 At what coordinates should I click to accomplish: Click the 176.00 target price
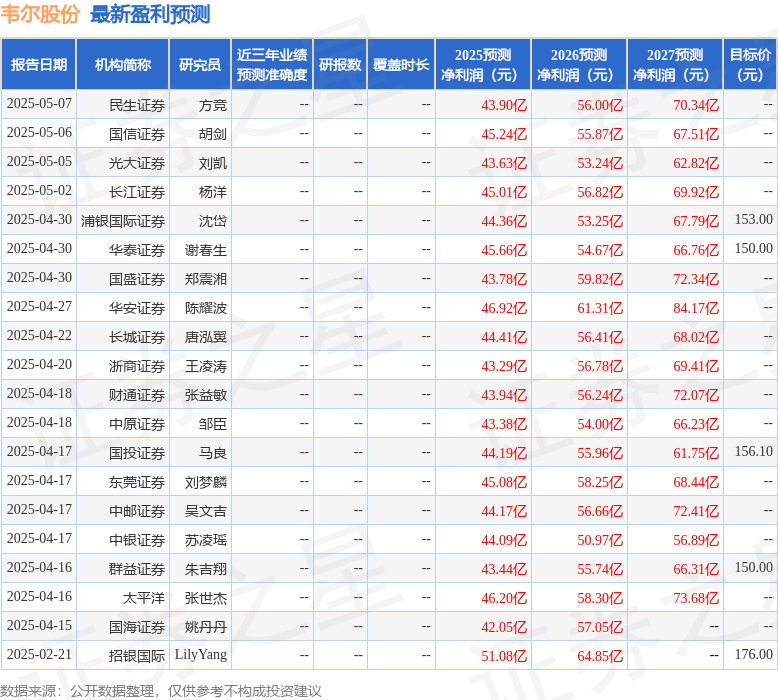(754, 654)
